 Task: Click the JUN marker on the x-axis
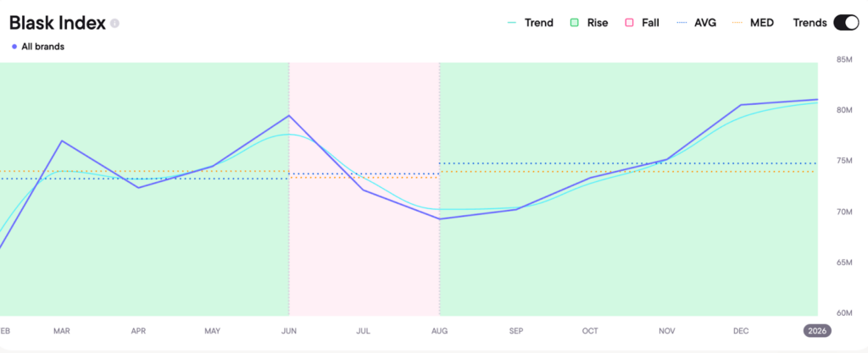coord(289,330)
